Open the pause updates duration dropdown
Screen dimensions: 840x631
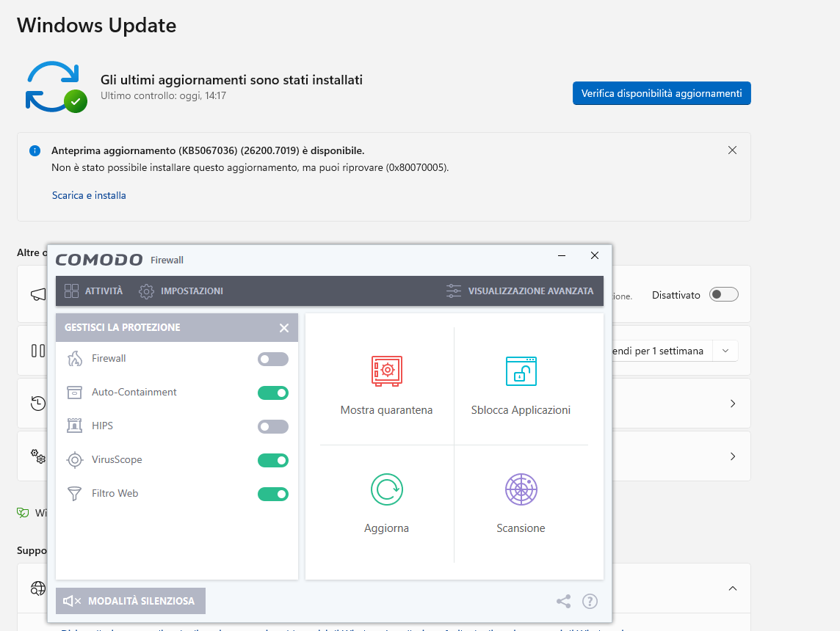tap(725, 351)
